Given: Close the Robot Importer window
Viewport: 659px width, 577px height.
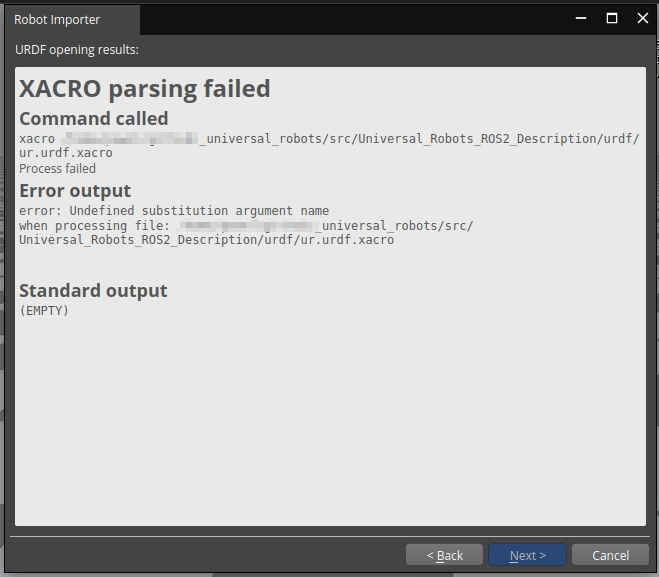Looking at the screenshot, I should click(642, 19).
